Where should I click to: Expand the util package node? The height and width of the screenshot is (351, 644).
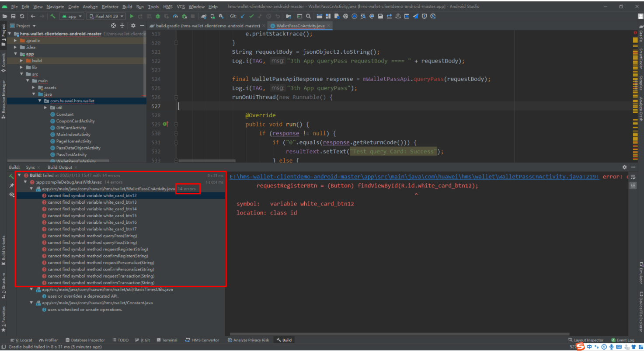(46, 108)
